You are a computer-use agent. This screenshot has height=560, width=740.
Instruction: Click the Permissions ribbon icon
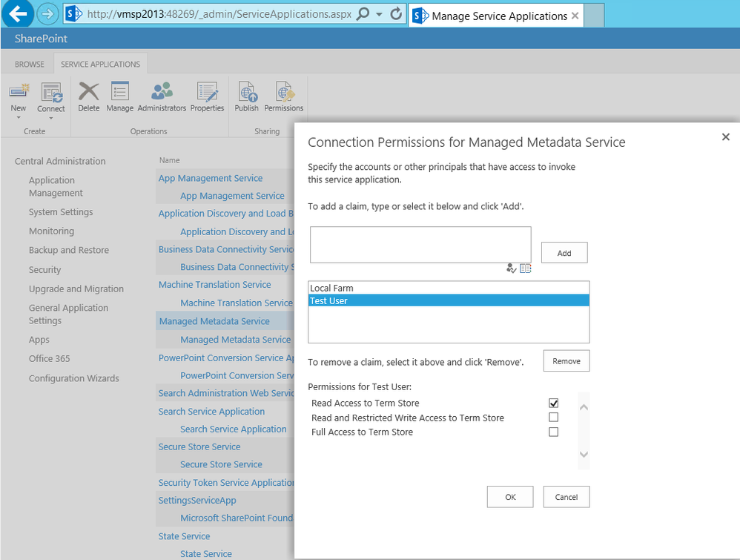coord(284,91)
